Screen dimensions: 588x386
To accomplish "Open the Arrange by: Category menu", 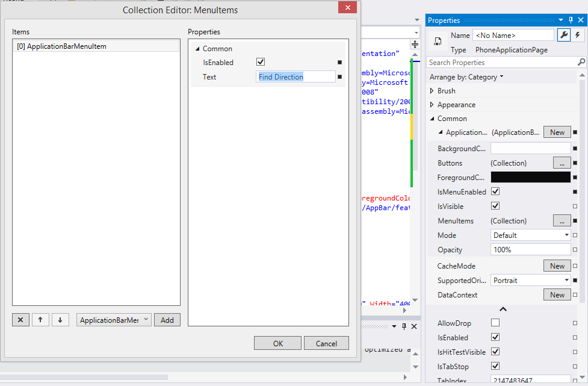I will [x=466, y=77].
